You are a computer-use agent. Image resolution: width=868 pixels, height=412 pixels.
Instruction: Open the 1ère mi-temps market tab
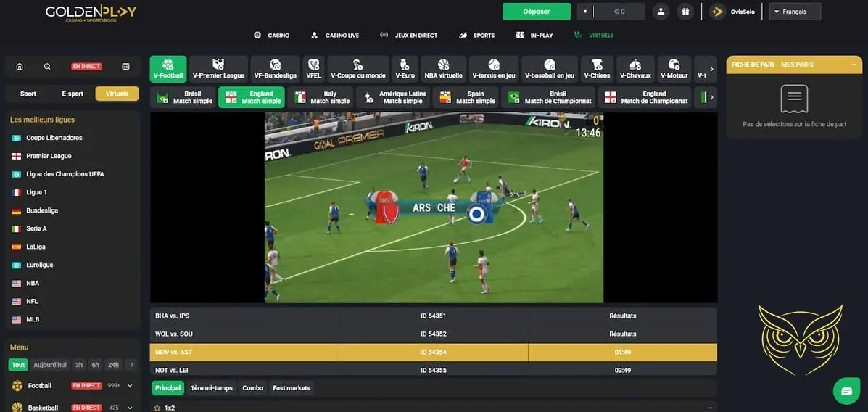tap(212, 388)
